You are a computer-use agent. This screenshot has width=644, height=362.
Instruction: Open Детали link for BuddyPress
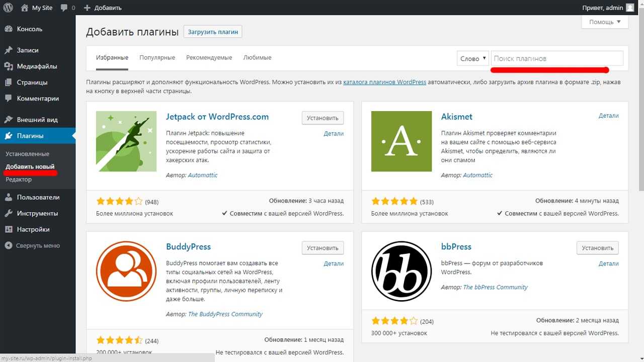tap(334, 263)
